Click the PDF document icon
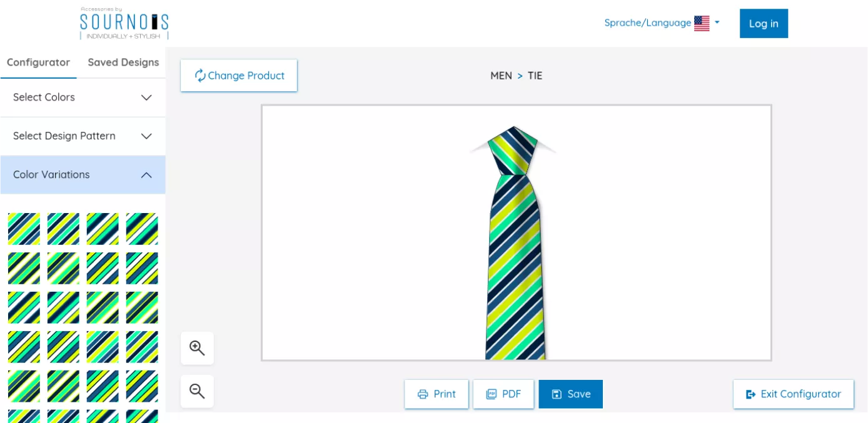Image resolution: width=868 pixels, height=423 pixels. click(492, 394)
